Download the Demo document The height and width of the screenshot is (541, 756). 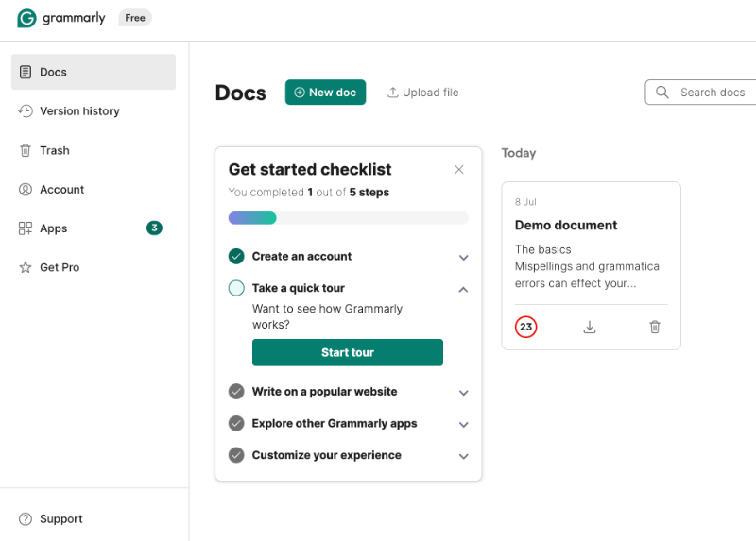pyautogui.click(x=590, y=327)
